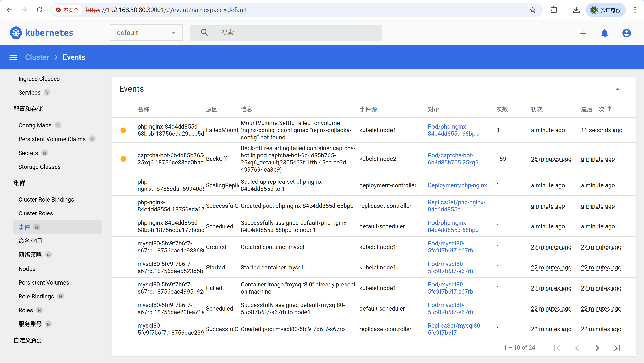Collapse the Events card
The width and height of the screenshot is (644, 363).
[617, 89]
